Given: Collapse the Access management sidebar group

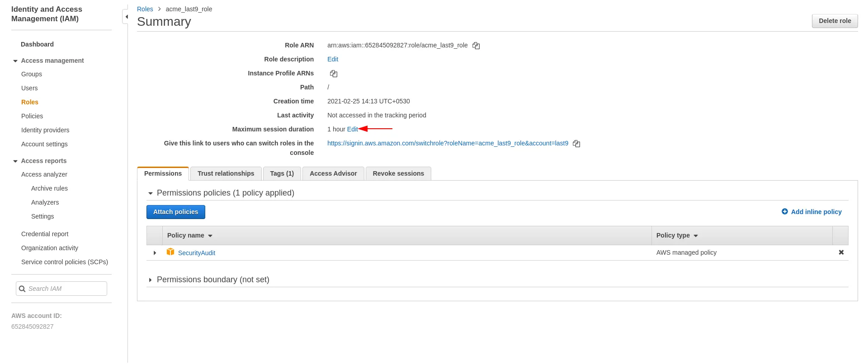Looking at the screenshot, I should 15,61.
